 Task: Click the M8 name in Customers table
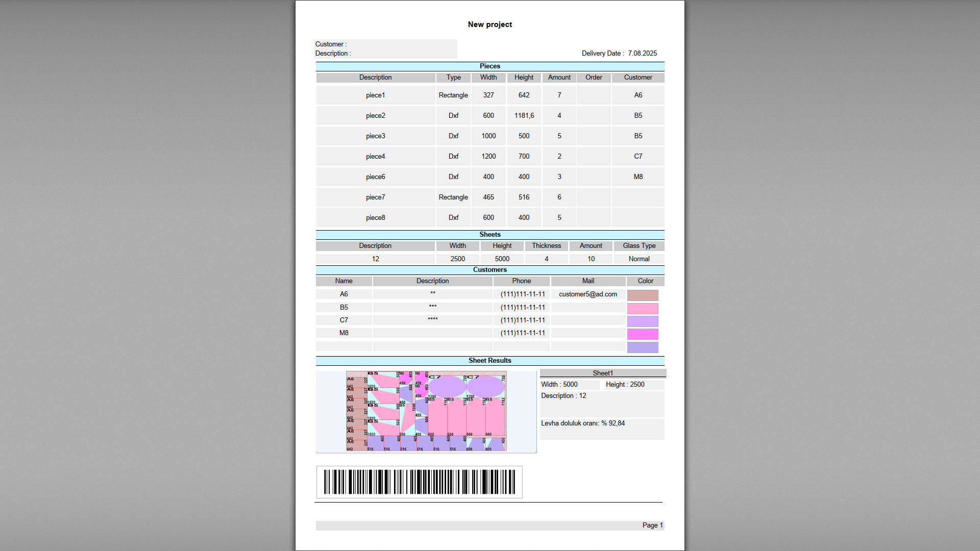click(344, 333)
